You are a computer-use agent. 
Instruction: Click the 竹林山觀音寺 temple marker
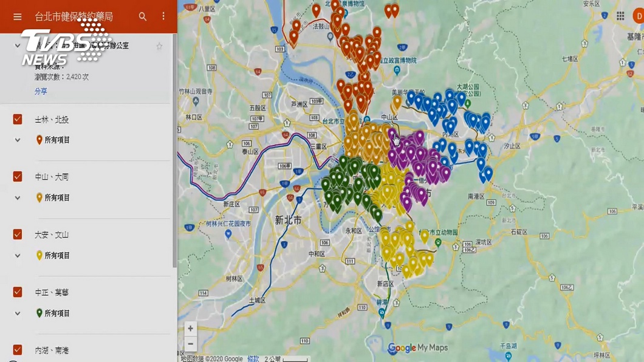click(x=196, y=101)
